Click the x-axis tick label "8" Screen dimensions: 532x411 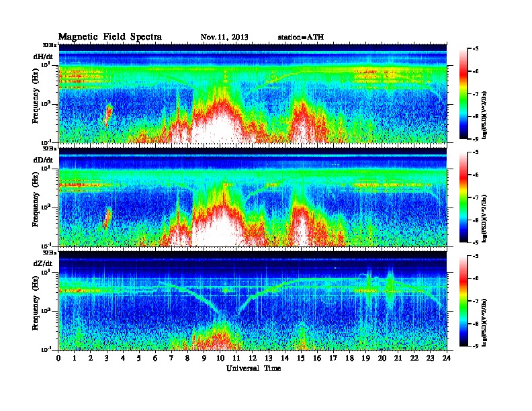[x=187, y=358]
